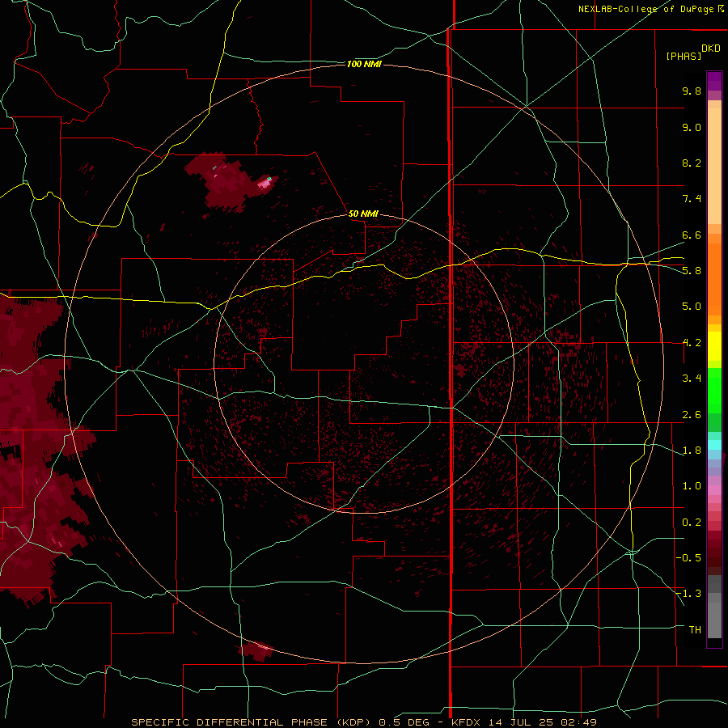
Task: Pick the yellow band on the color bar
Action: 714,346
